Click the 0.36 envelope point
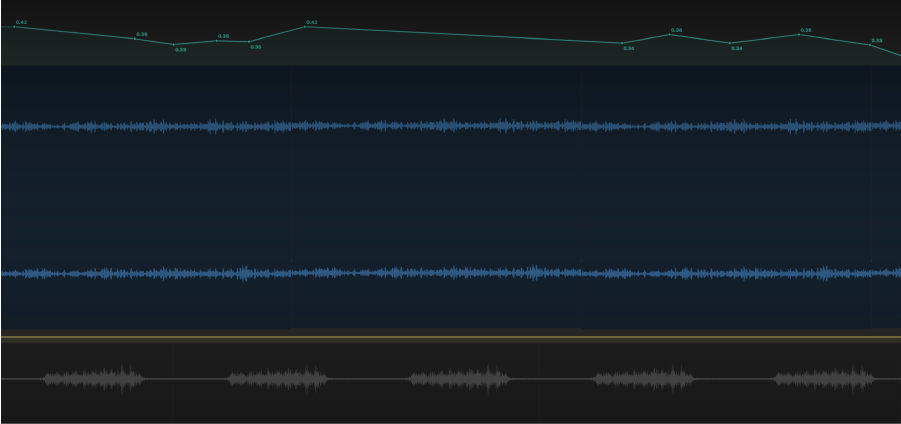This screenshot has height=424, width=901. [136, 38]
